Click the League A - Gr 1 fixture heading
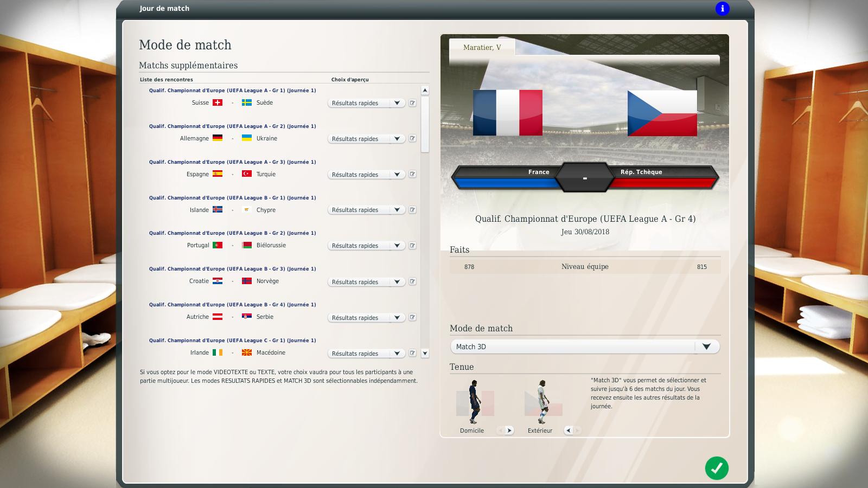This screenshot has width=868, height=488. [232, 91]
